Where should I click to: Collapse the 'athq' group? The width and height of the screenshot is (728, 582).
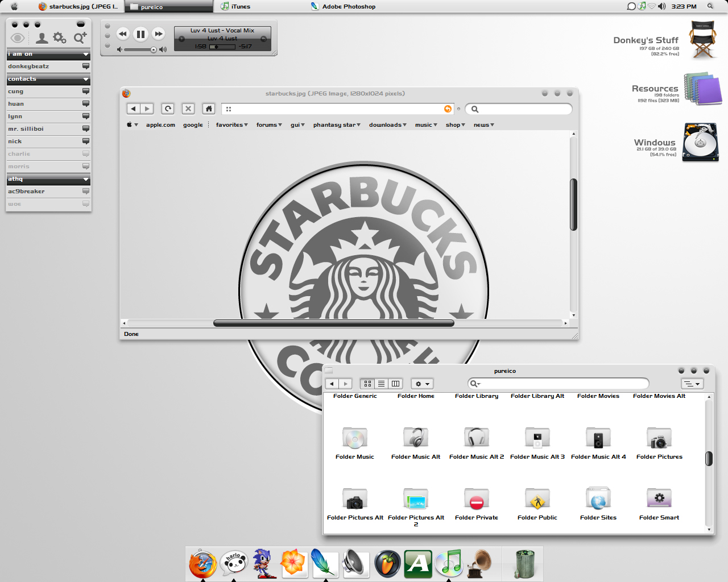86,180
